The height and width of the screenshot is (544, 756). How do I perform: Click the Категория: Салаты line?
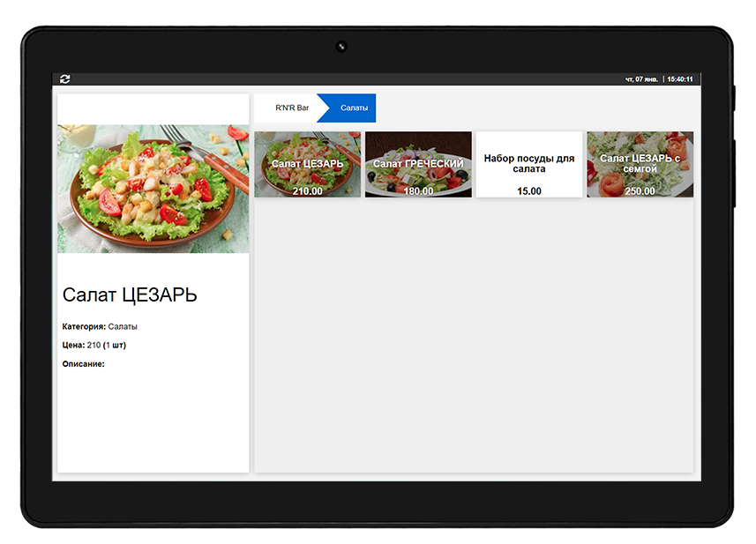coord(100,327)
